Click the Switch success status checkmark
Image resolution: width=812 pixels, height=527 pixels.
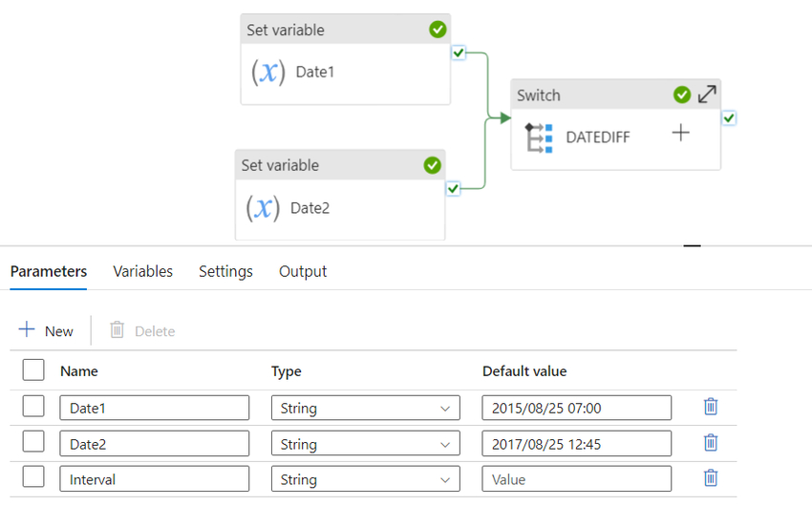pos(681,95)
